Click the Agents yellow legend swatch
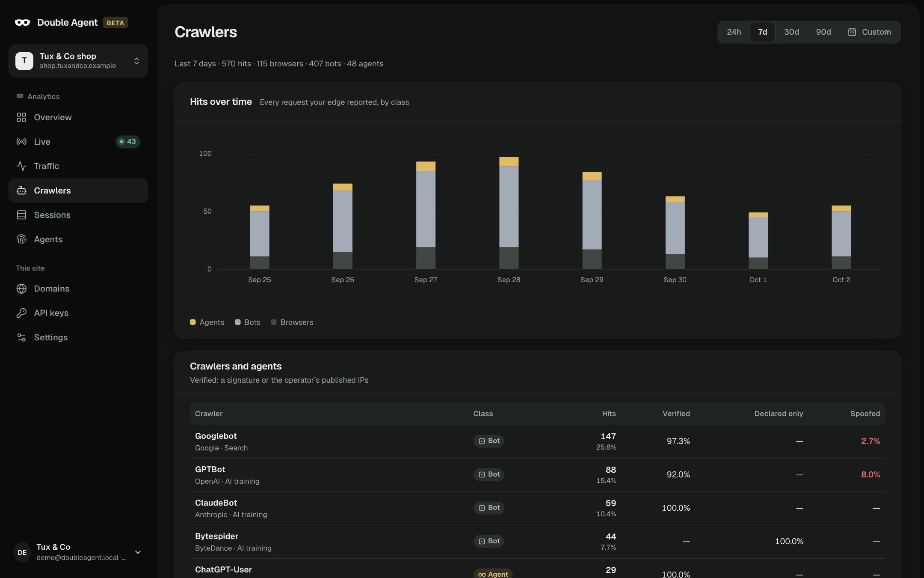 click(x=193, y=322)
